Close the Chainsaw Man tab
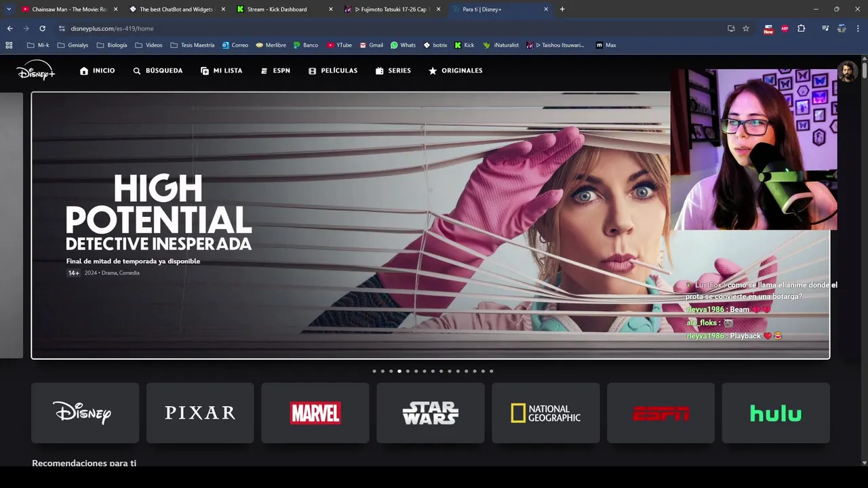The width and height of the screenshot is (868, 488). tap(115, 9)
